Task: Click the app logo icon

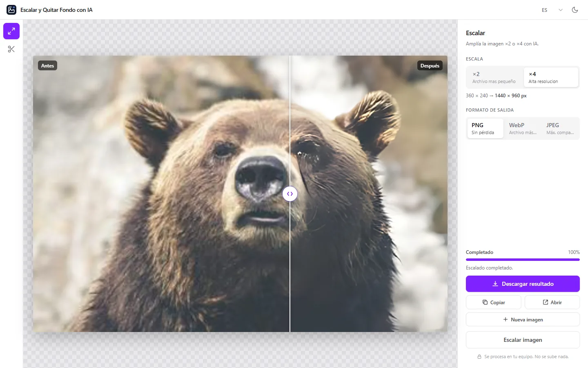Action: pos(11,10)
